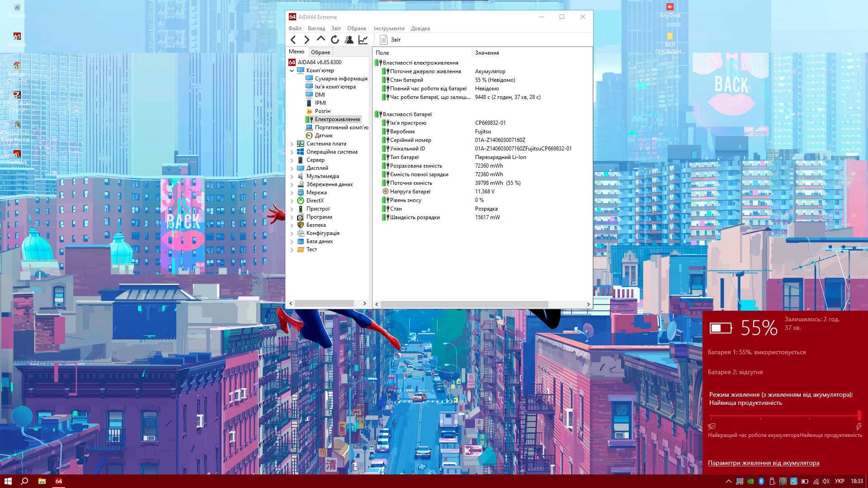Expand the Збереження даних node
The height and width of the screenshot is (488, 868).
(292, 184)
